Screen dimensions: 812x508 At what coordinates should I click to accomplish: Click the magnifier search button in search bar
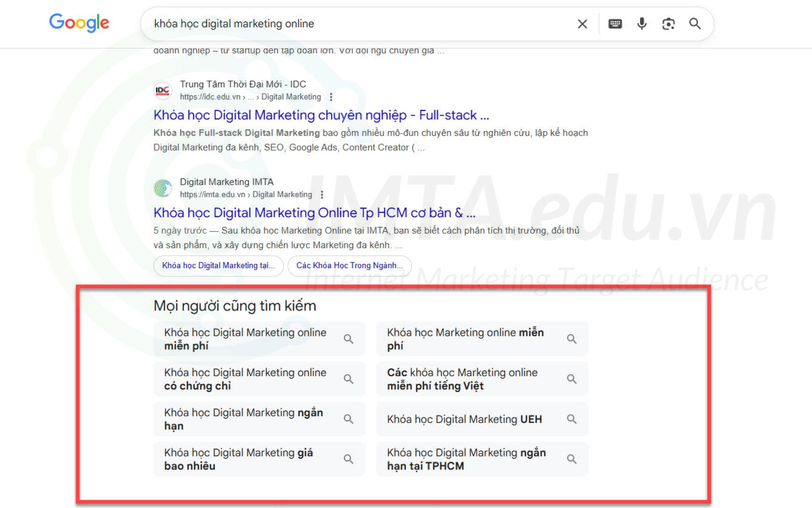point(695,24)
